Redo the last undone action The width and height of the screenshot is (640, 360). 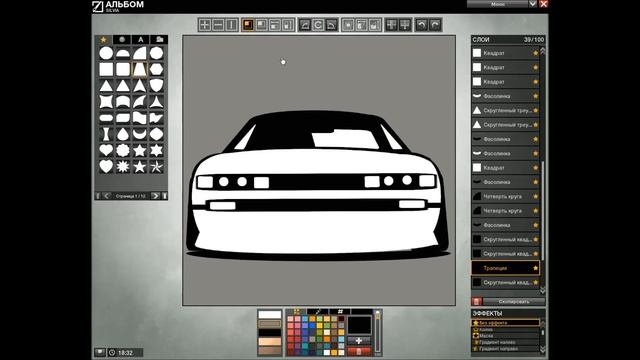coord(435,25)
